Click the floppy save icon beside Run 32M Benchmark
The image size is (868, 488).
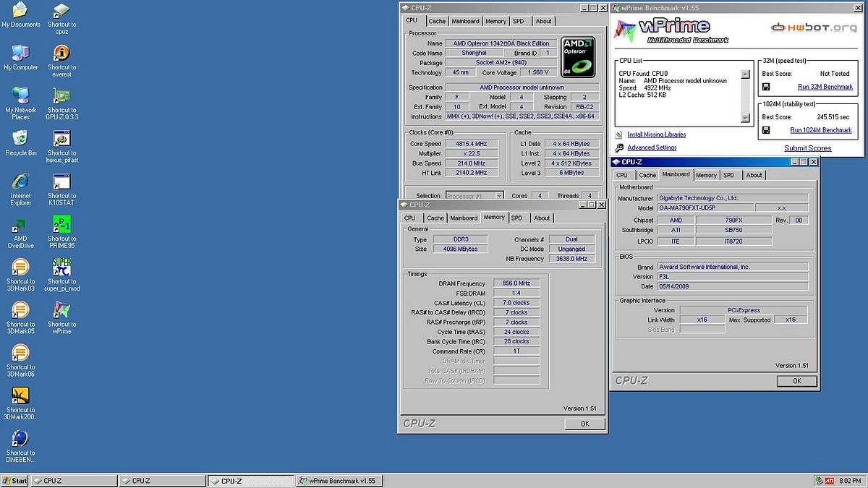766,87
